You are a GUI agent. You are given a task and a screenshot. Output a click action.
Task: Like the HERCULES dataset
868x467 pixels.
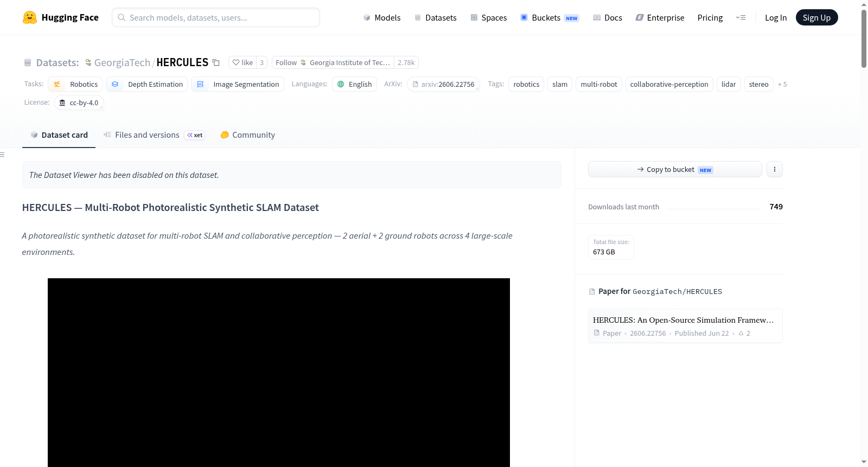pos(242,62)
